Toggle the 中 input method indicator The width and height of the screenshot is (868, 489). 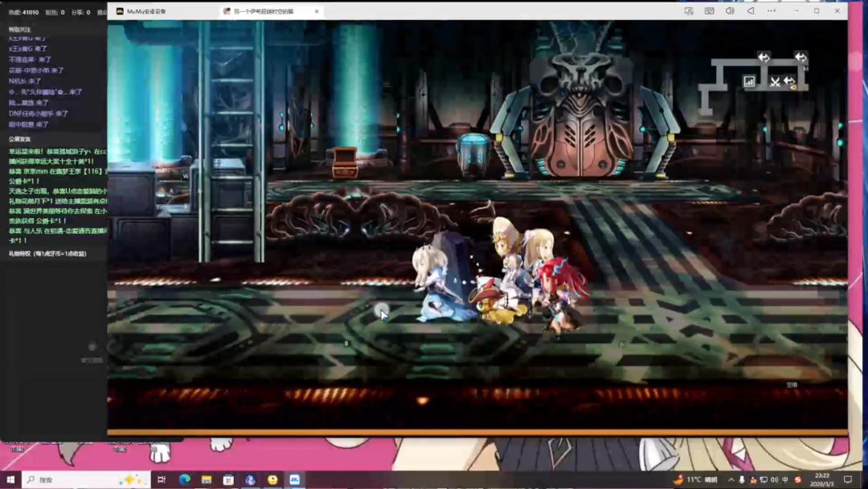(x=785, y=479)
